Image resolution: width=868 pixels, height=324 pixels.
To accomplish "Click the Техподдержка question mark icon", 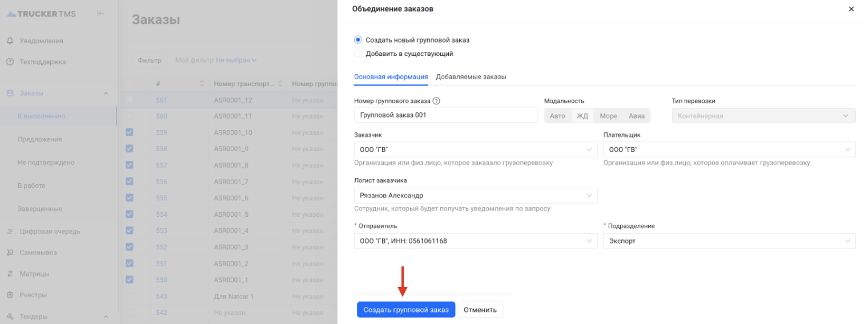I will (x=10, y=62).
